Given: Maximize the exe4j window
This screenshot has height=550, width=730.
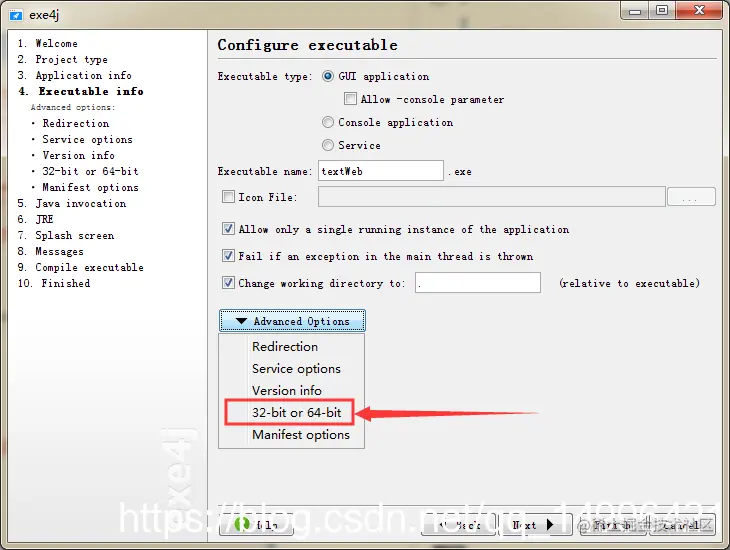Looking at the screenshot, I should (x=662, y=11).
